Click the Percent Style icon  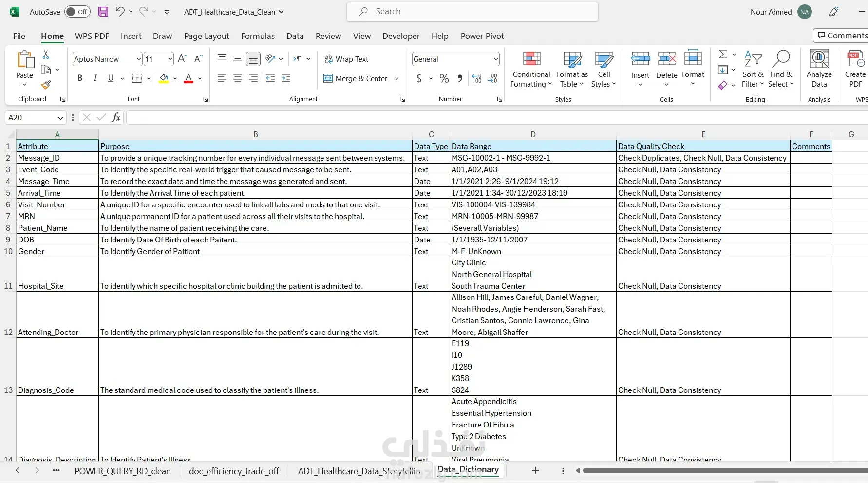click(444, 78)
